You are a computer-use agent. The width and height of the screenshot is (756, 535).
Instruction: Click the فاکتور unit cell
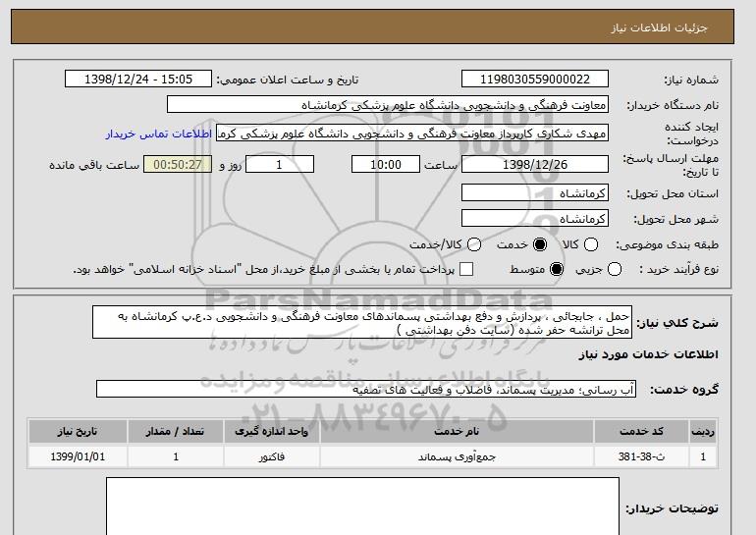point(271,456)
